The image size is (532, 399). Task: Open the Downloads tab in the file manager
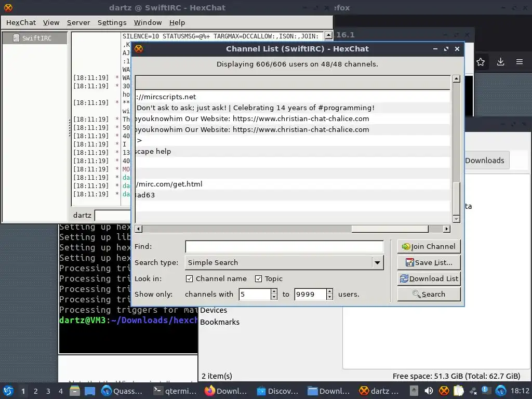tap(487, 161)
